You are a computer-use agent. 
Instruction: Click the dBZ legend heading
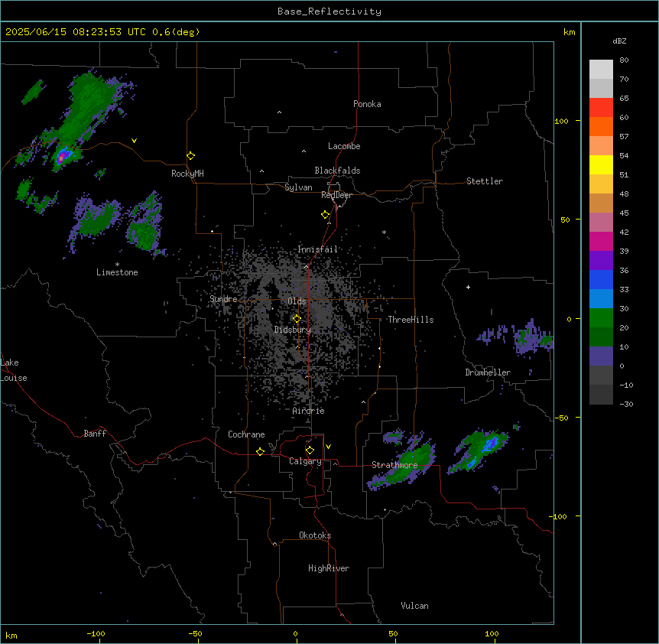pos(619,41)
